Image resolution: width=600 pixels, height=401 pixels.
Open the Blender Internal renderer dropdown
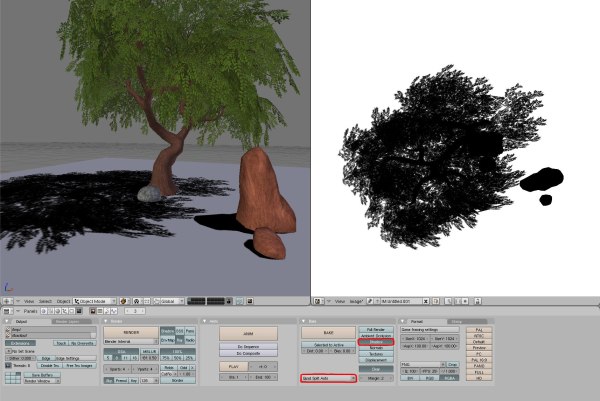[131, 341]
